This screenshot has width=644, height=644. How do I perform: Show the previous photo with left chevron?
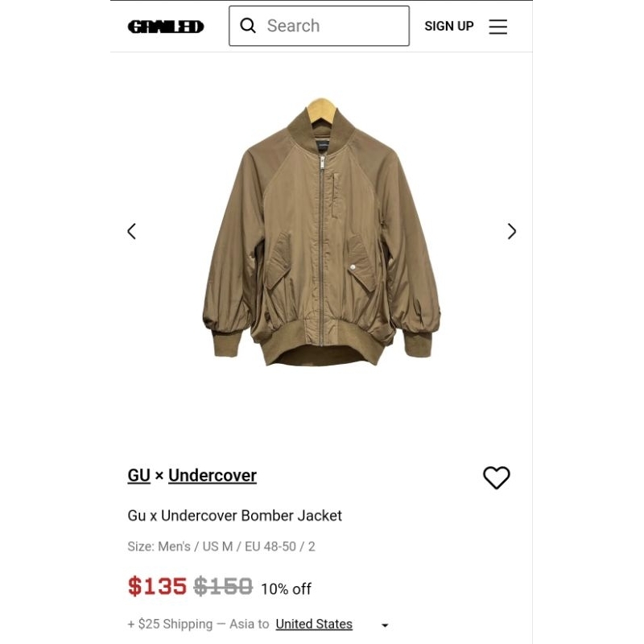[x=131, y=231]
